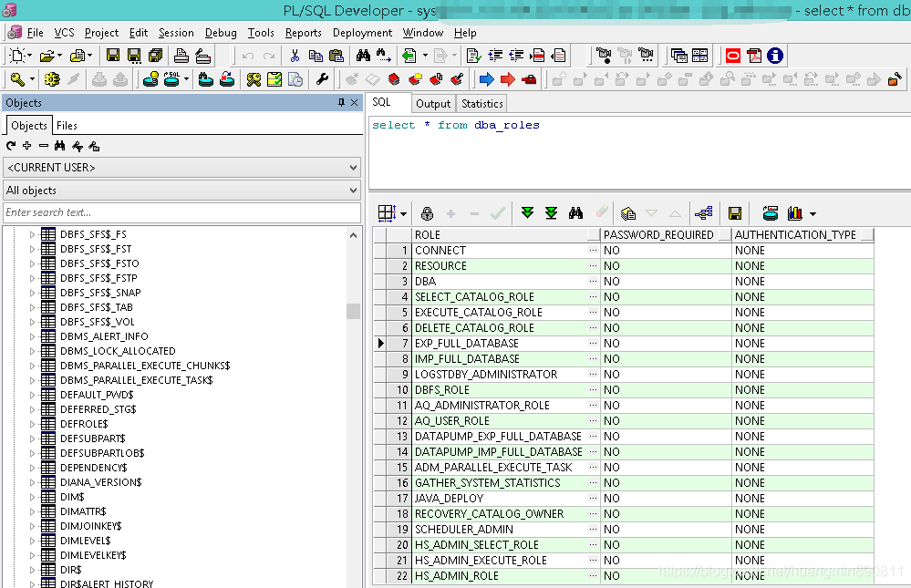Viewport: 911px width, 588px height.
Task: Expand the DBFS_SFS$_FS table node
Action: point(32,234)
